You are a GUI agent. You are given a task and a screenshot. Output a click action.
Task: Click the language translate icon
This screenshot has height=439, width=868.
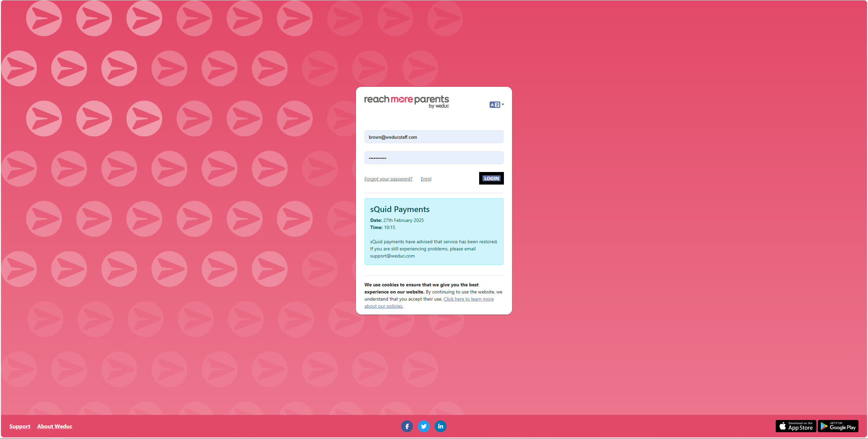(494, 104)
